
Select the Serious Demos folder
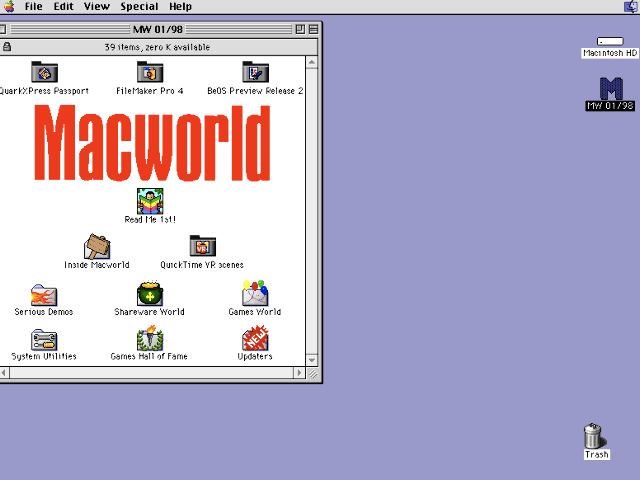point(44,295)
